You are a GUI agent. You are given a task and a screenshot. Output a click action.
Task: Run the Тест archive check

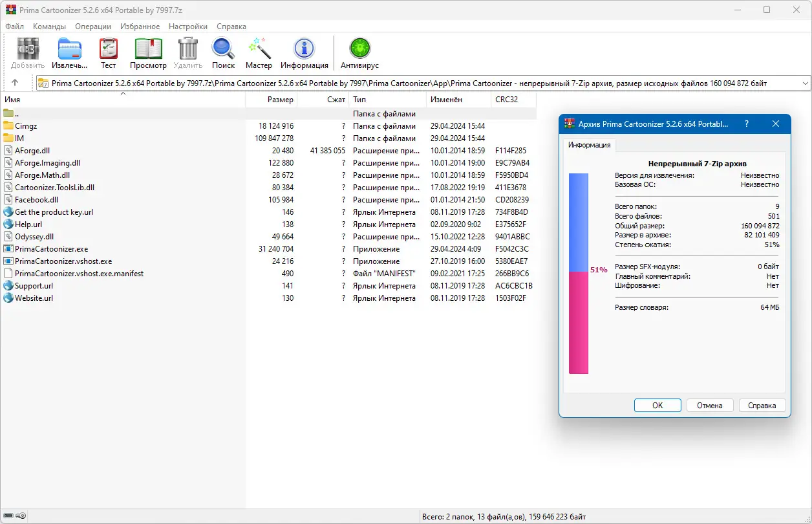pos(109,50)
